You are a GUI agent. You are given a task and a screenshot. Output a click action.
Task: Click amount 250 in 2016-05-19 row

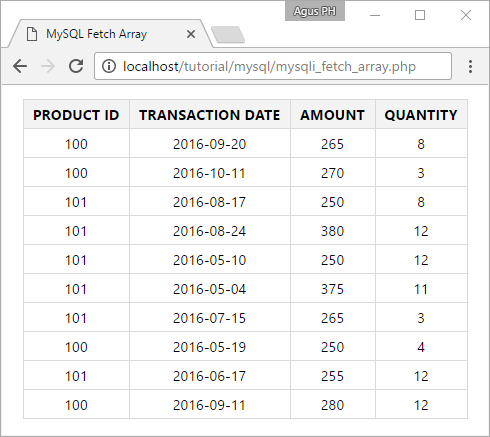pyautogui.click(x=333, y=347)
